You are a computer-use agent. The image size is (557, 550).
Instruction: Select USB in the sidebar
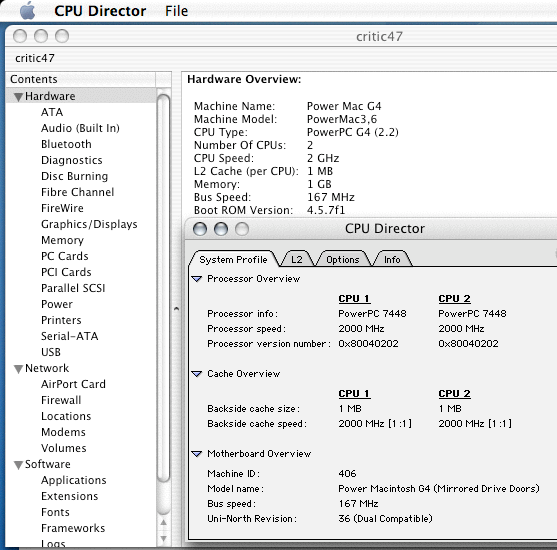51,352
